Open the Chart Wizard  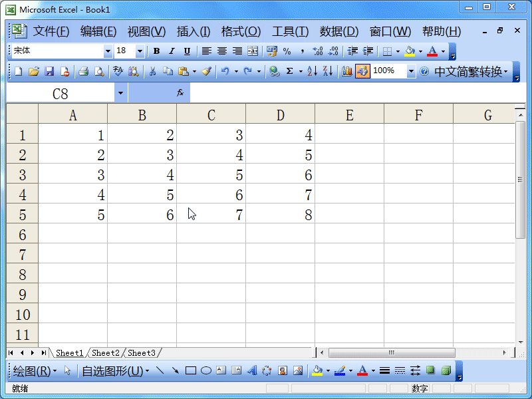(x=346, y=72)
